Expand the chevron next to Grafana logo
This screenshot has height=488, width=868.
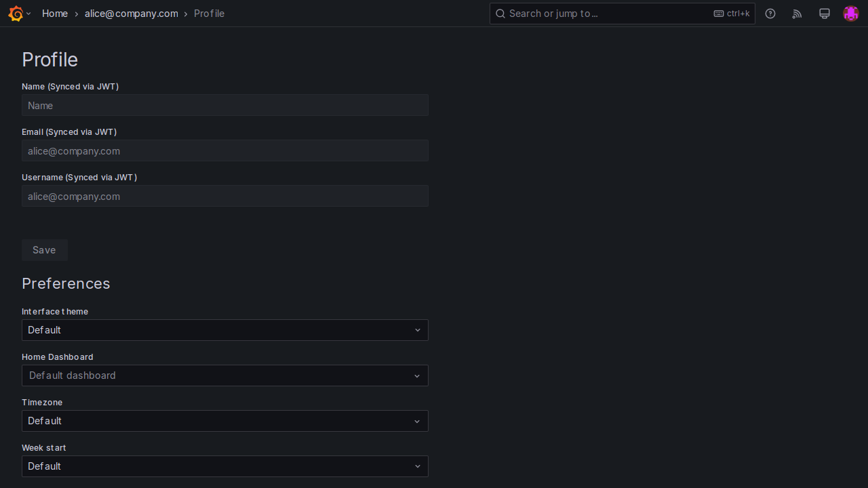pyautogui.click(x=28, y=14)
